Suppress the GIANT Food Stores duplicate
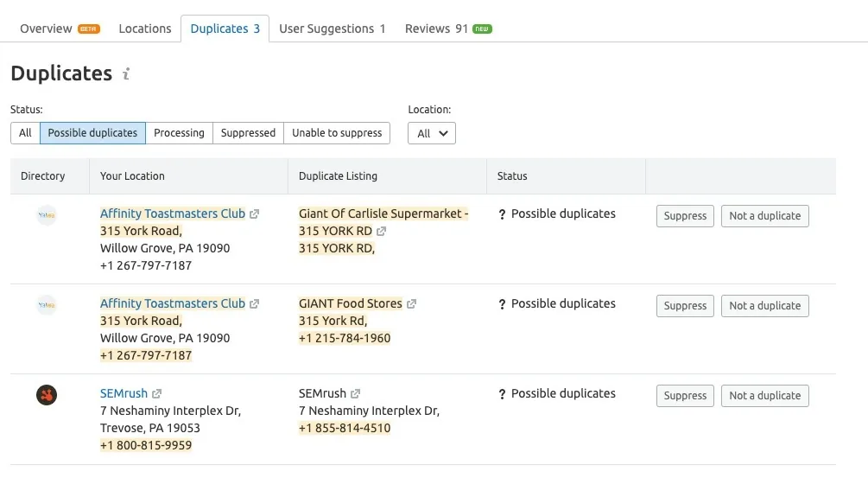Viewport: 868px width, 497px height. coord(685,306)
